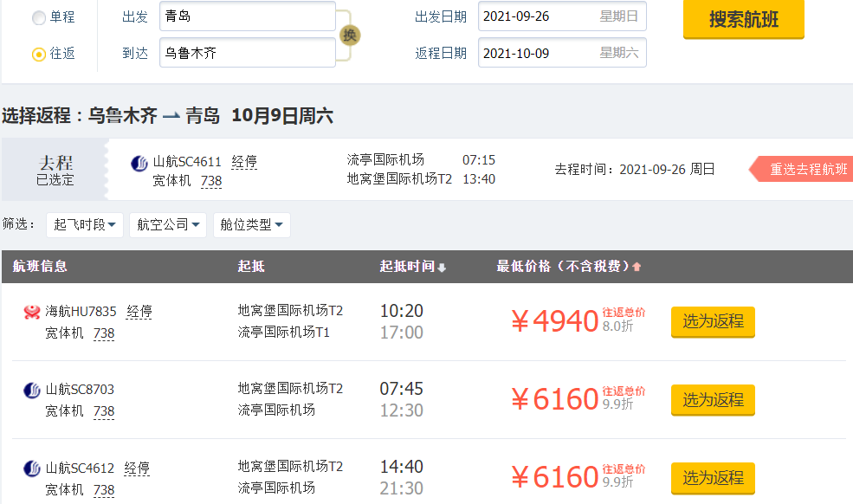Click 经停 stopover link for outbound SC4611
The width and height of the screenshot is (853, 504).
[x=244, y=162]
